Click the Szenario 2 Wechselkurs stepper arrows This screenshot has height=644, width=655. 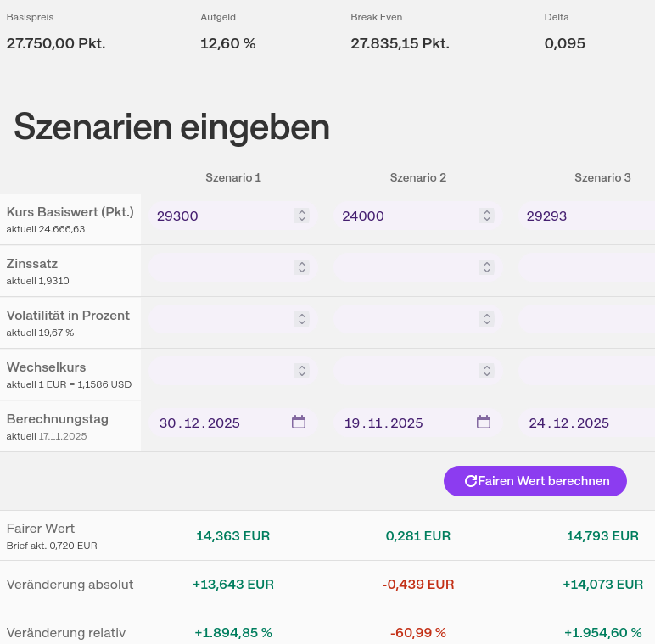(x=487, y=371)
